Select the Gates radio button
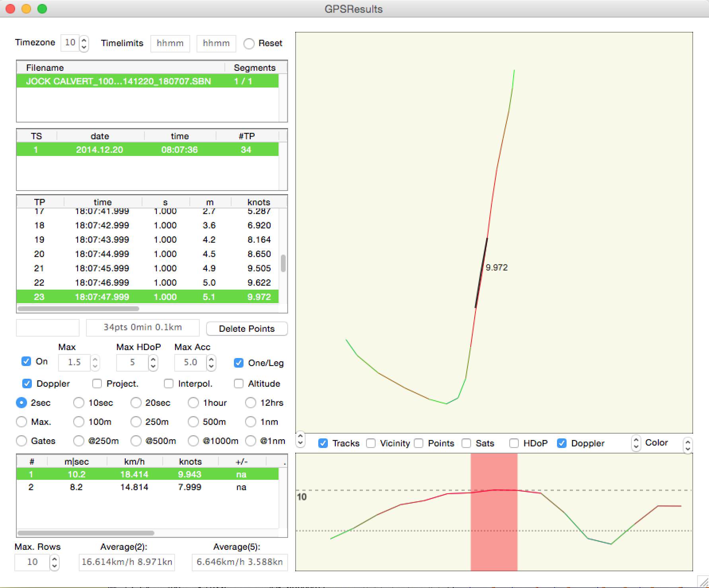The width and height of the screenshot is (709, 588). (21, 441)
